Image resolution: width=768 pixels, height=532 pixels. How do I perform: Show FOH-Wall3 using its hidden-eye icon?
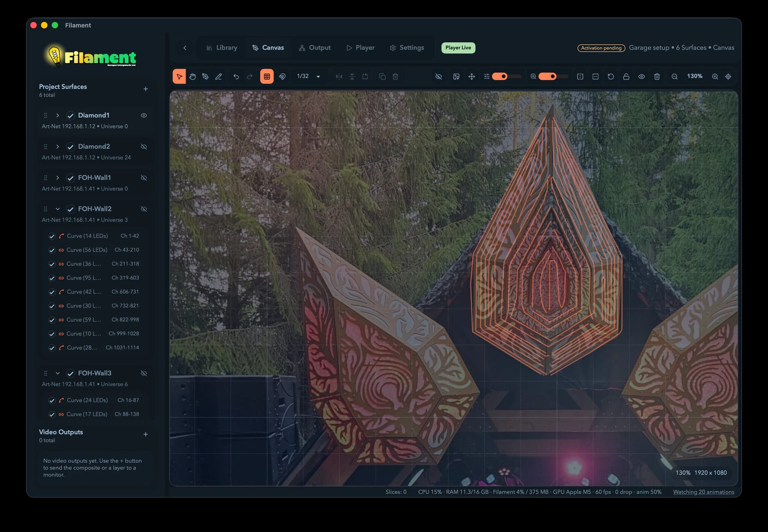144,373
